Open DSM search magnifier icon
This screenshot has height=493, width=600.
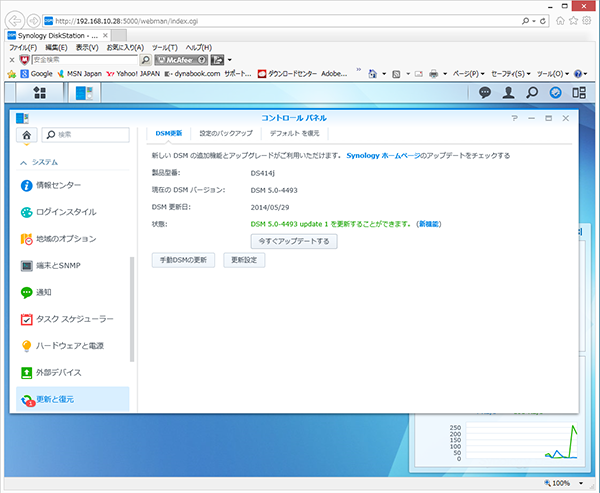[x=532, y=93]
